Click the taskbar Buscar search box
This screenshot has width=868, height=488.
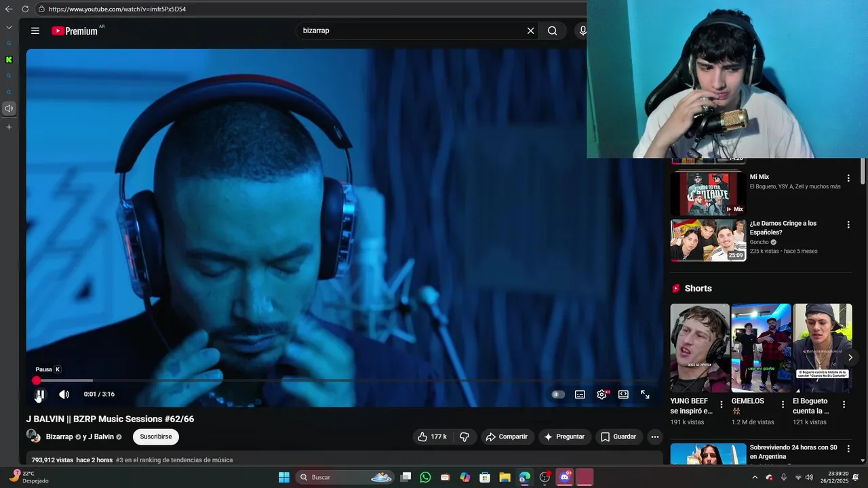(x=346, y=477)
